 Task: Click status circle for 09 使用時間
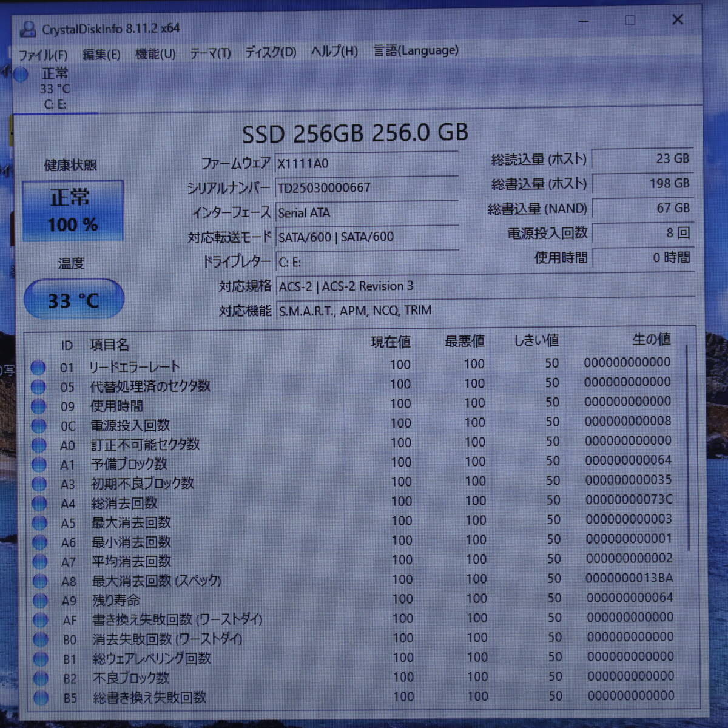coord(38,406)
